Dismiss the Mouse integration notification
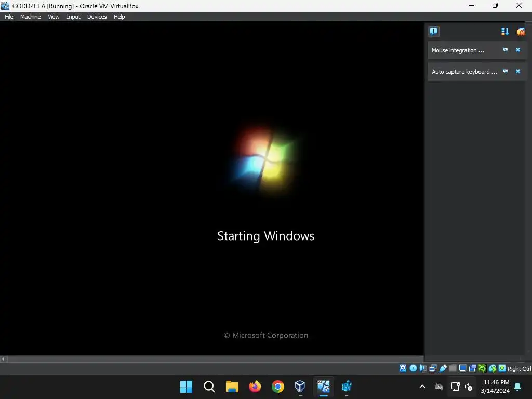 pyautogui.click(x=518, y=50)
